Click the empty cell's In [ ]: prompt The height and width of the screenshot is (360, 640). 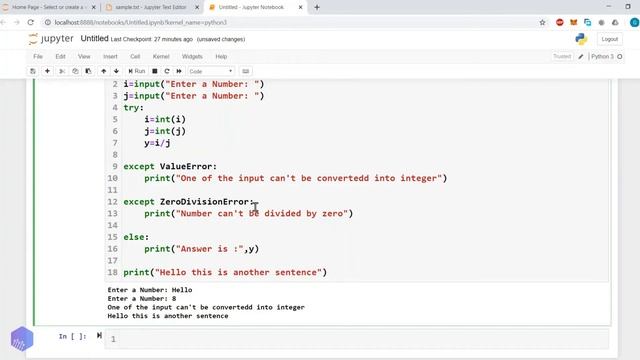72,336
